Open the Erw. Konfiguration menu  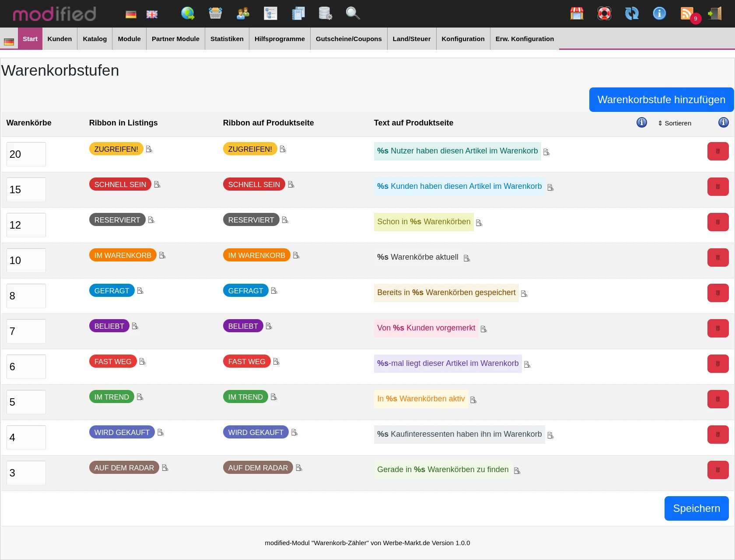[x=525, y=38]
